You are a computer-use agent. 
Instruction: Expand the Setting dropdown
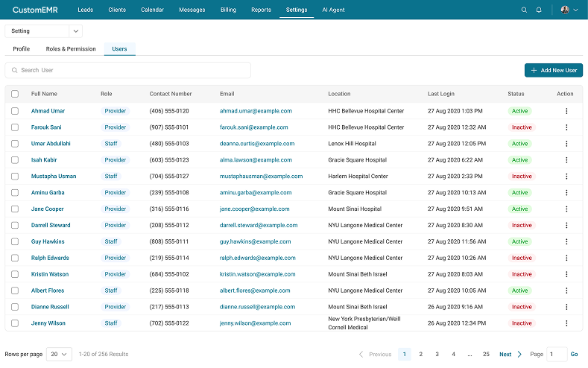tap(75, 31)
